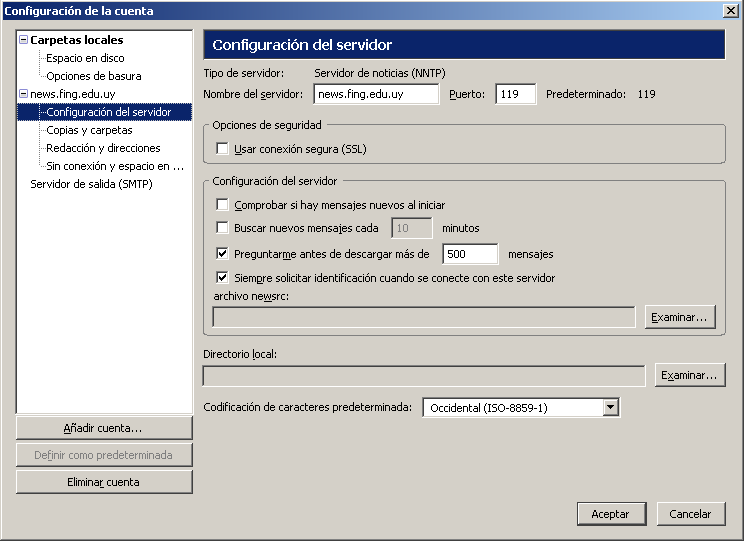Click the Nombre del servidor field
The image size is (744, 541).
(376, 94)
